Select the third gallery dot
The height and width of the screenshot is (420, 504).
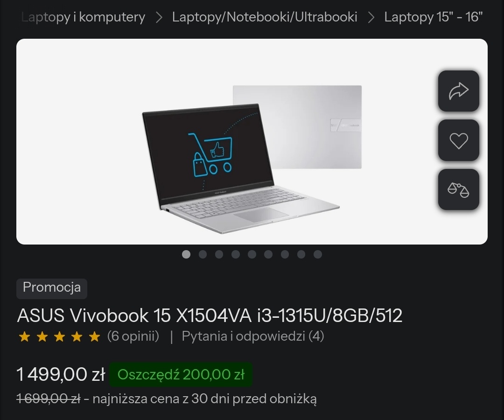[x=219, y=254]
